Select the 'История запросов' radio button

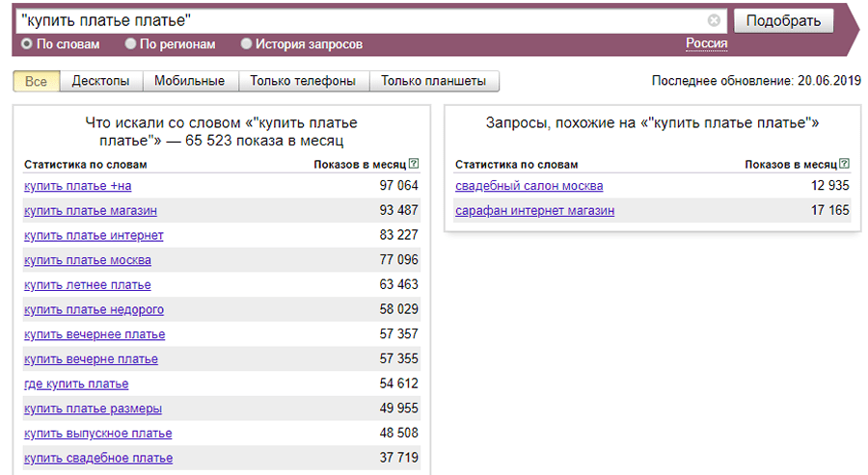point(246,44)
